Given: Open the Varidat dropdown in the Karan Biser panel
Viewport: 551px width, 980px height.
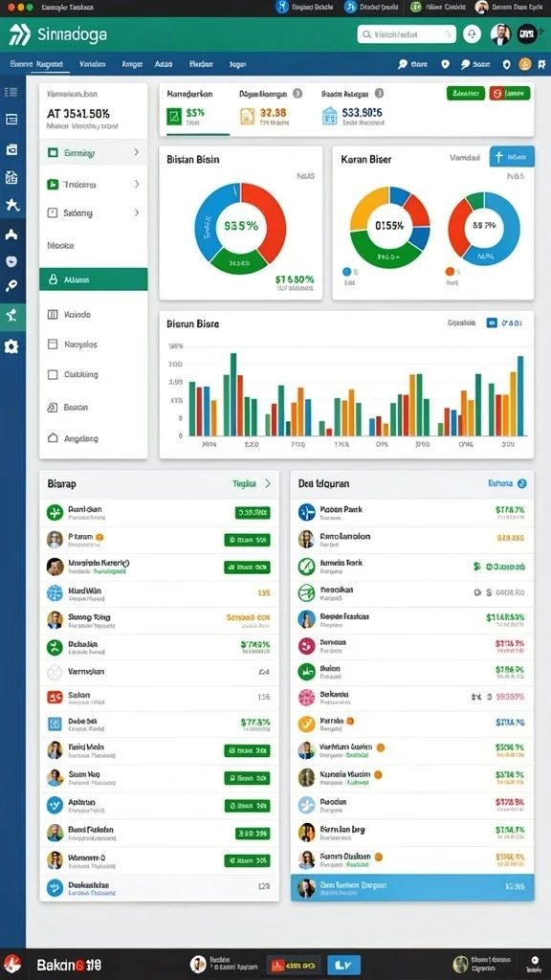Looking at the screenshot, I should [466, 158].
